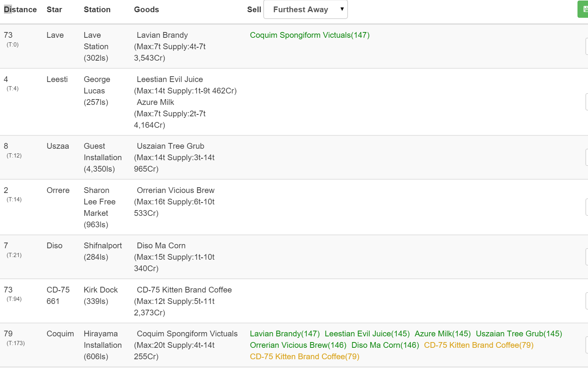The height and width of the screenshot is (368, 588).
Task: Click the Azure Milk(145) sell link
Action: coord(443,334)
